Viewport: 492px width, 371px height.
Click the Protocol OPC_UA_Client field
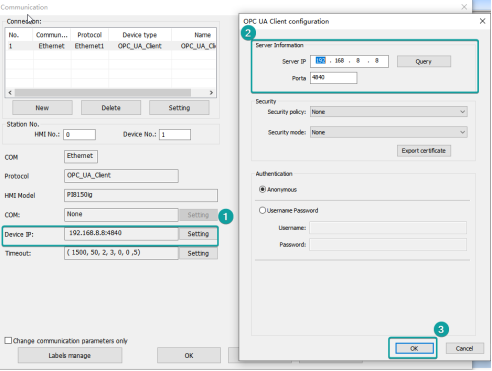121,176
